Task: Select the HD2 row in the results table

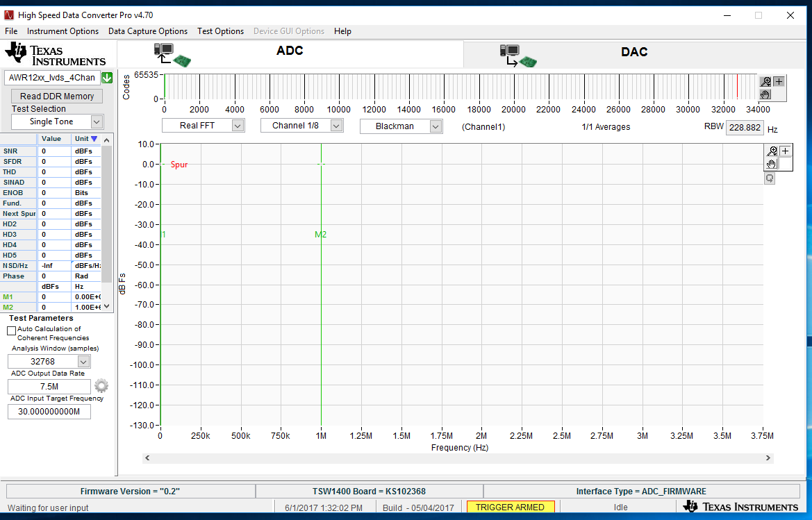Action: [51, 224]
